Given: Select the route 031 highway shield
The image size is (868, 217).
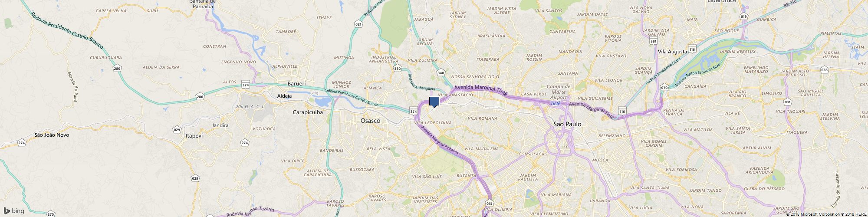Looking at the screenshot, I should (x=788, y=102).
